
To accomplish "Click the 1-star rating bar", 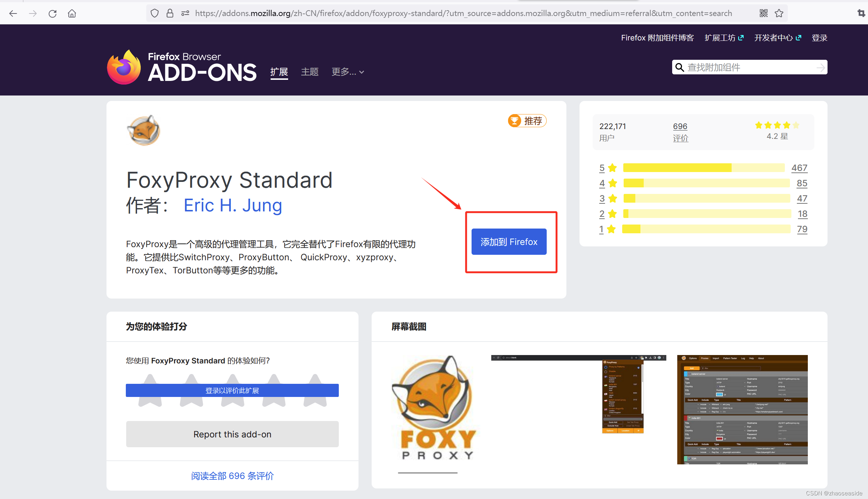I will [x=706, y=229].
